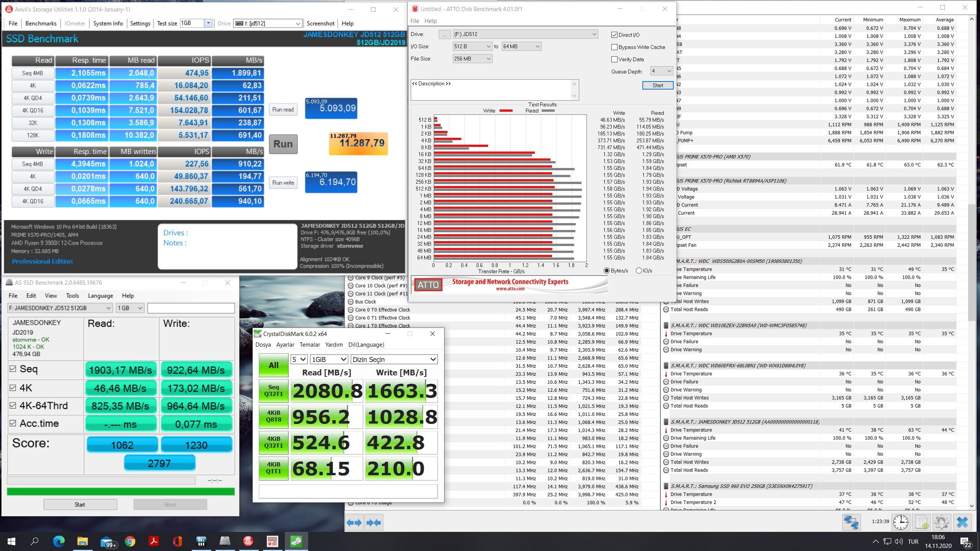Click ATTO description scrollbar down arrow
Image resolution: width=980 pixels, height=551 pixels.
(574, 96)
